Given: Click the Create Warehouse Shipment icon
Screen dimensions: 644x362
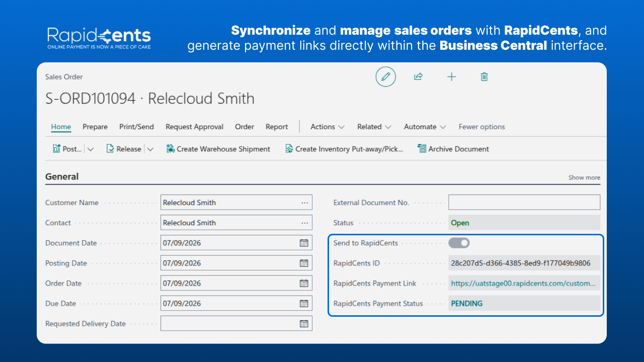Looking at the screenshot, I should point(171,149).
